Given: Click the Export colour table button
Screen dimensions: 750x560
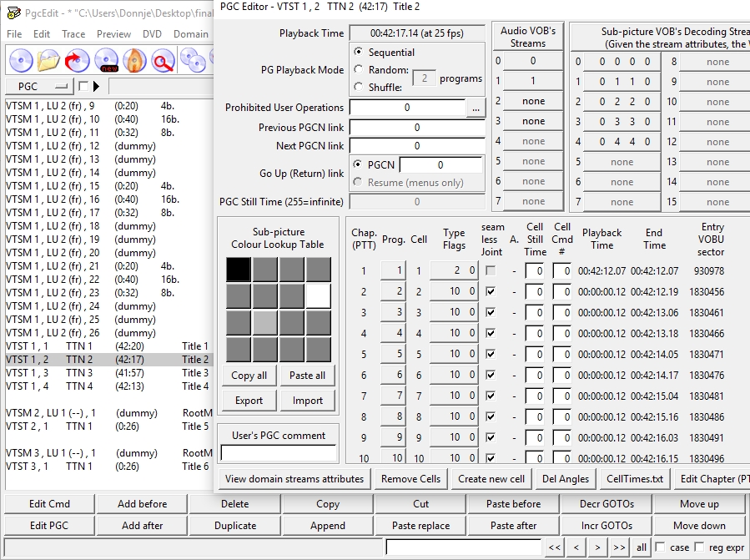Looking at the screenshot, I should tap(249, 401).
